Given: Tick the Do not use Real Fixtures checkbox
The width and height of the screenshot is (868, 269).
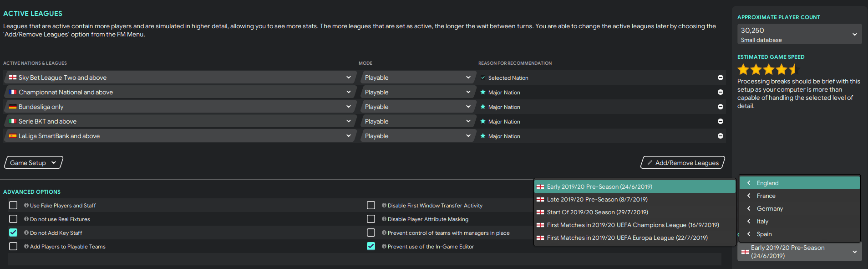Looking at the screenshot, I should coord(13,219).
